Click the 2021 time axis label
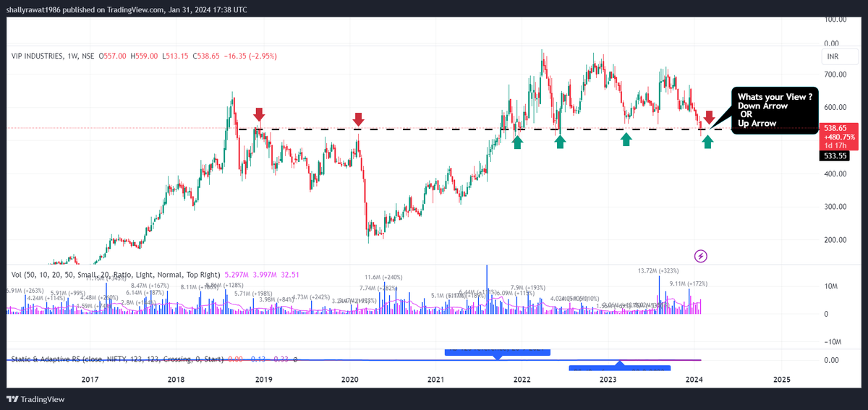868x410 pixels. [435, 379]
